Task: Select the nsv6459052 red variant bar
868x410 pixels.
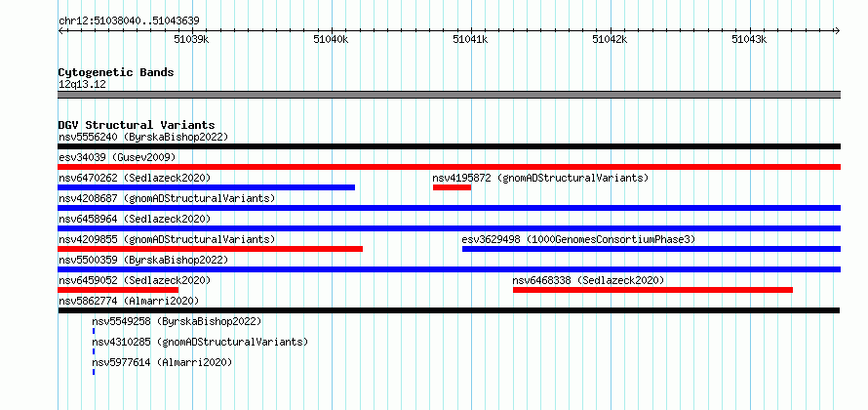Action: [x=118, y=290]
